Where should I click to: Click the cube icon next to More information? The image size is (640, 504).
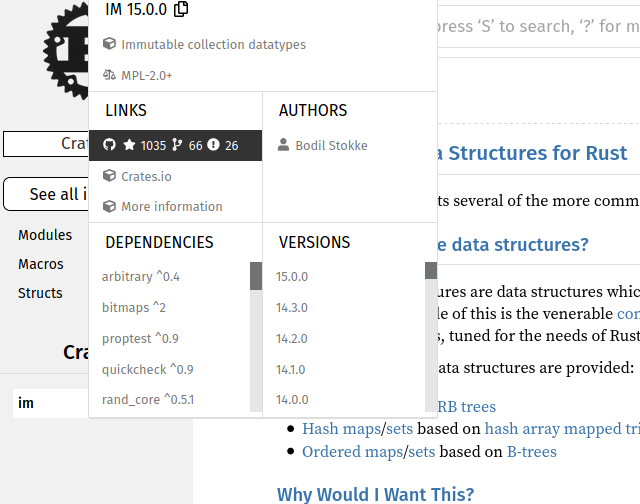point(109,206)
